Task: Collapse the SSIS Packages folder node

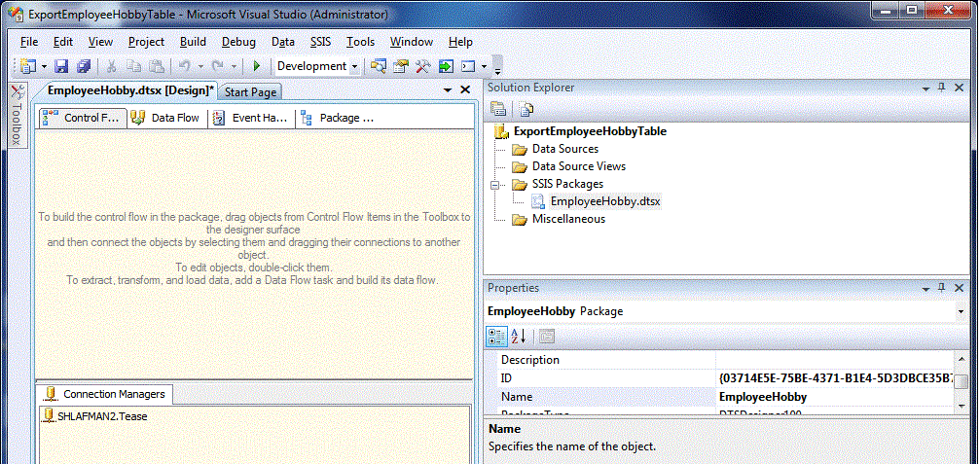Action: pyautogui.click(x=497, y=185)
